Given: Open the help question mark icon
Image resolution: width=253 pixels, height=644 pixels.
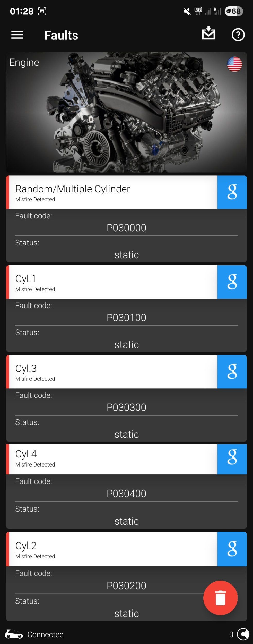Looking at the screenshot, I should tap(238, 35).
